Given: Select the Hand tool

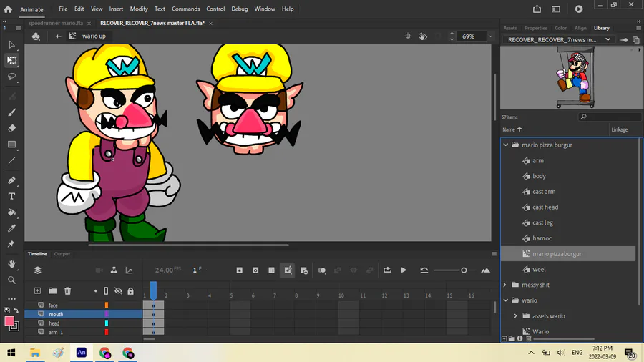Looking at the screenshot, I should [x=11, y=264].
